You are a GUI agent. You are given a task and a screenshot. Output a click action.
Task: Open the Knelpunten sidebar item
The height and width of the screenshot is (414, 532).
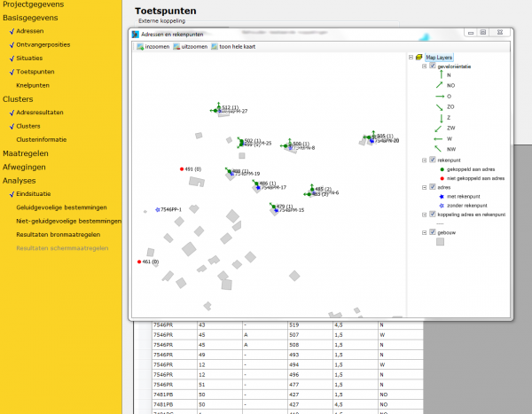[33, 85]
